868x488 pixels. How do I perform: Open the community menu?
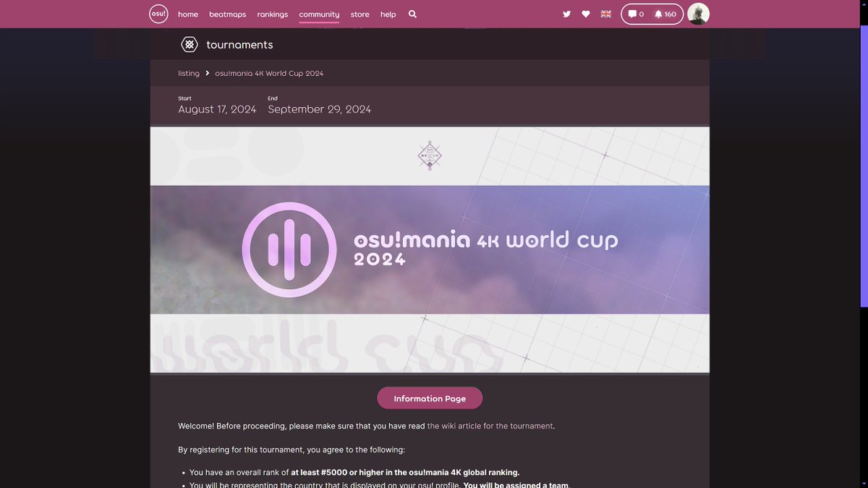pyautogui.click(x=319, y=14)
